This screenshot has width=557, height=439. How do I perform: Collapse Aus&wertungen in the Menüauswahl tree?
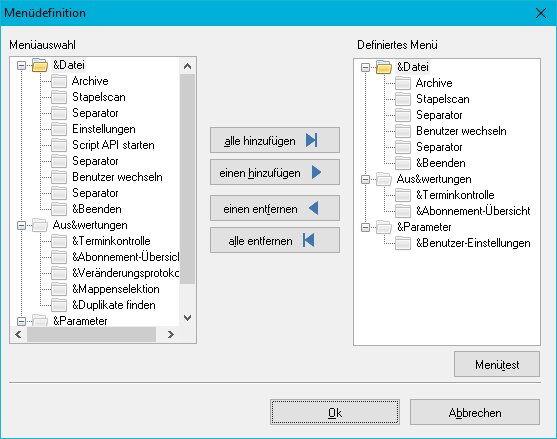point(22,226)
